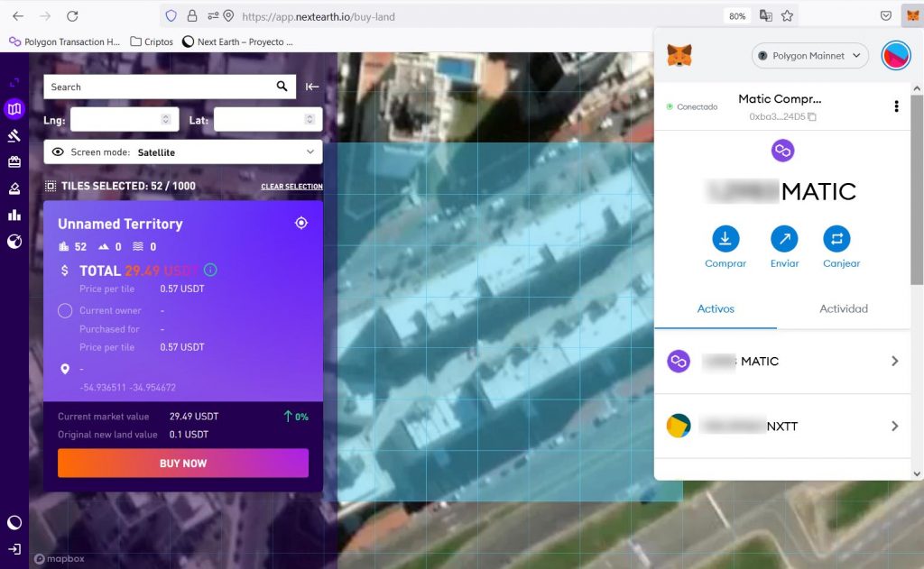Click the CLEAR SELECTION link

click(291, 187)
